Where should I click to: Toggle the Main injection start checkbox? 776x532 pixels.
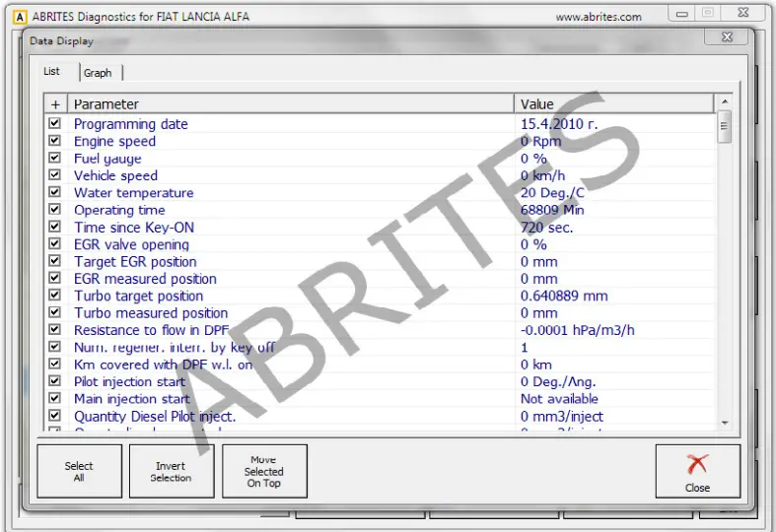coord(54,398)
